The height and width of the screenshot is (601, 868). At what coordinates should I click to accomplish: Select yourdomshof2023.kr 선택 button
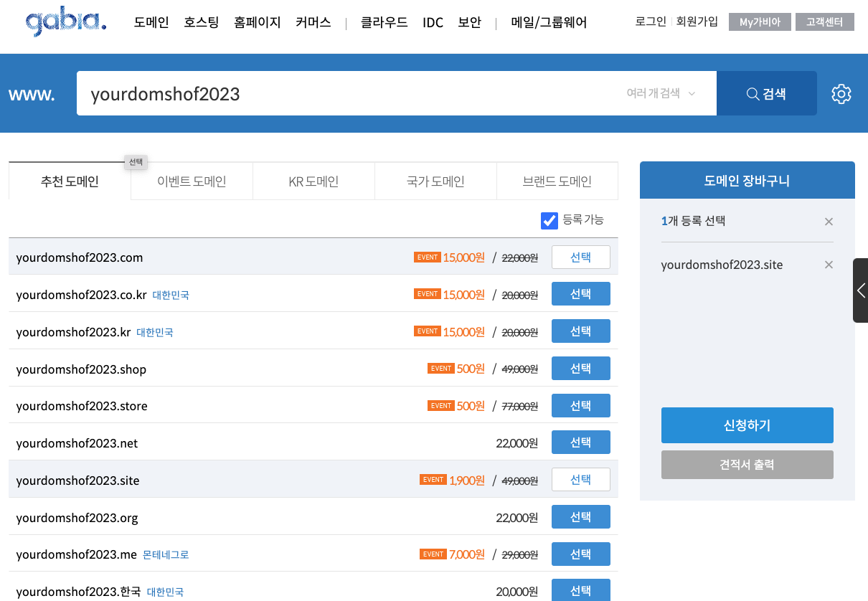pyautogui.click(x=581, y=331)
